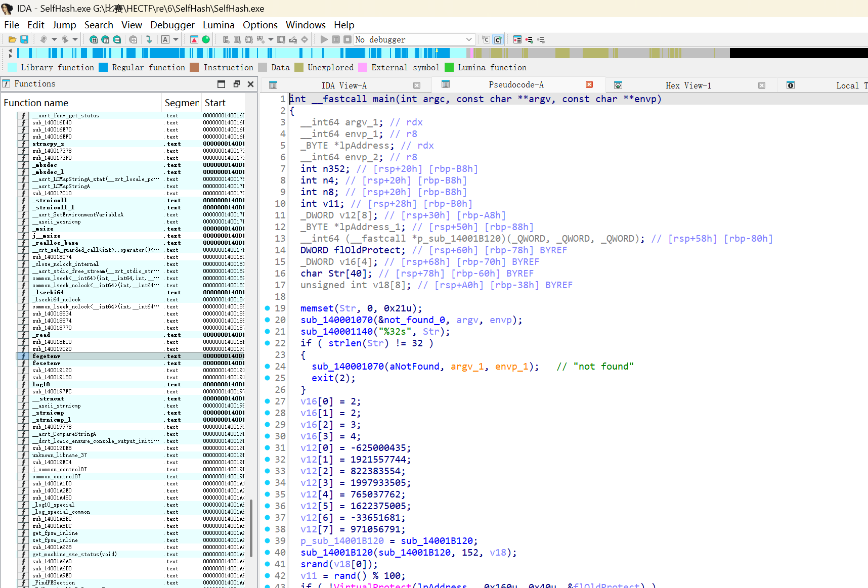Open the No debugger selection dropdown
Screen dimensions: 868x588
[x=468, y=39]
